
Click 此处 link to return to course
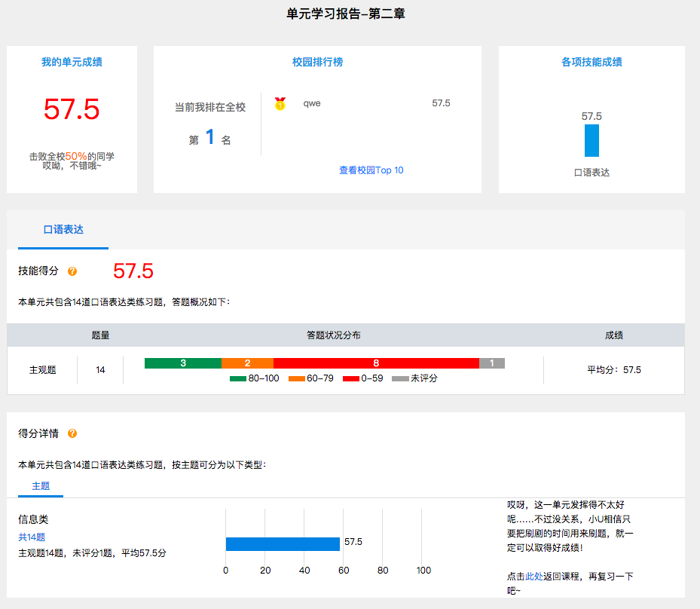(x=533, y=576)
